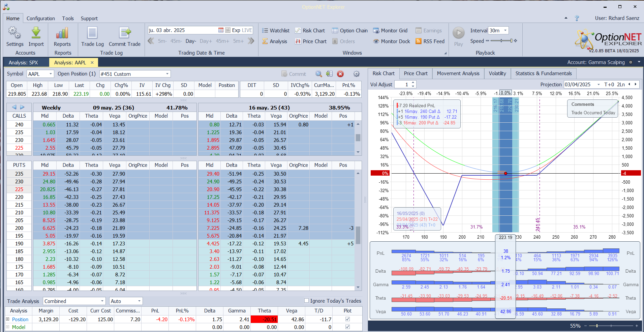Open the Statistics & Fundamentals tab
The height and width of the screenshot is (332, 644).
(543, 73)
